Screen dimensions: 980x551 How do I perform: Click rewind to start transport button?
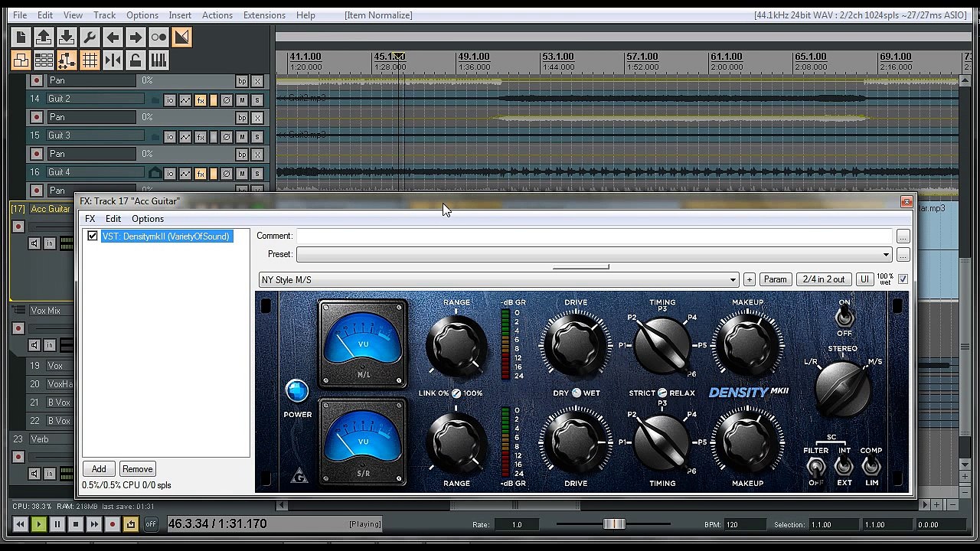click(21, 524)
